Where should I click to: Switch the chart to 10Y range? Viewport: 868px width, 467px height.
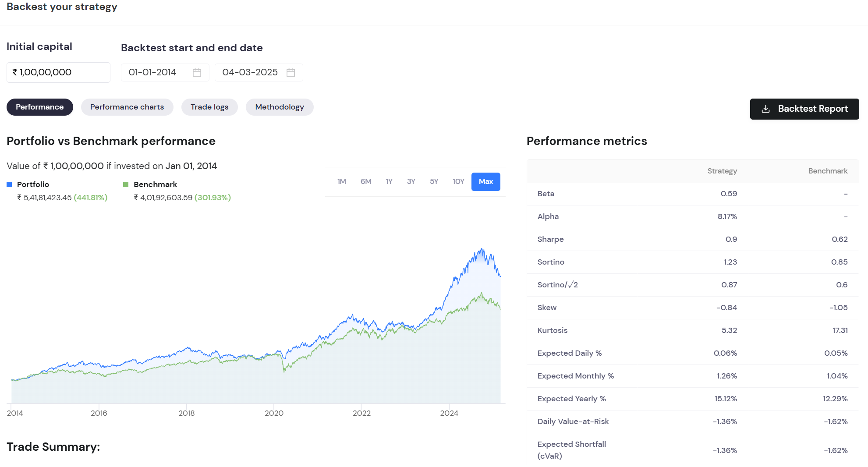click(x=458, y=182)
